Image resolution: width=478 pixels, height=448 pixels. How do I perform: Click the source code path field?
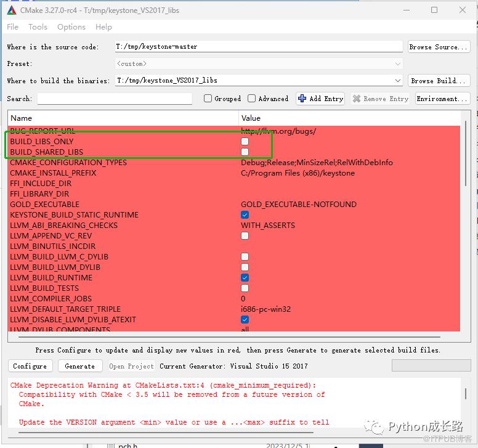(259, 47)
